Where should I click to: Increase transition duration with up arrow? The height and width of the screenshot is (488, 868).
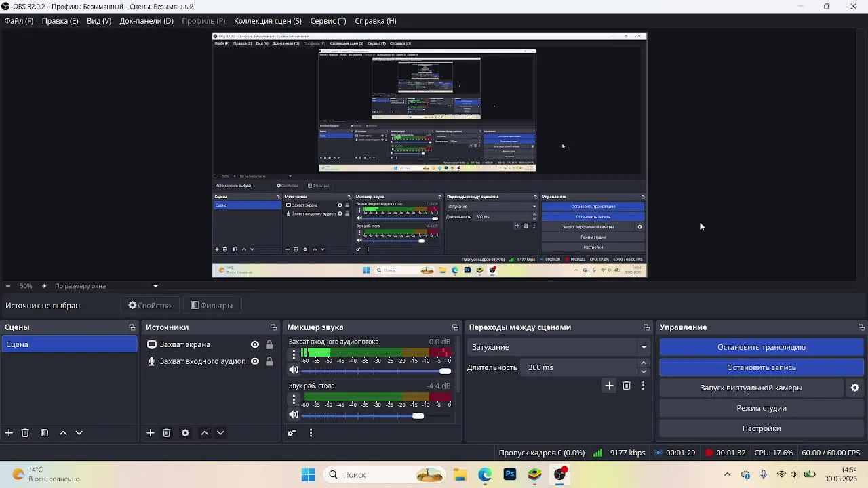coord(644,363)
